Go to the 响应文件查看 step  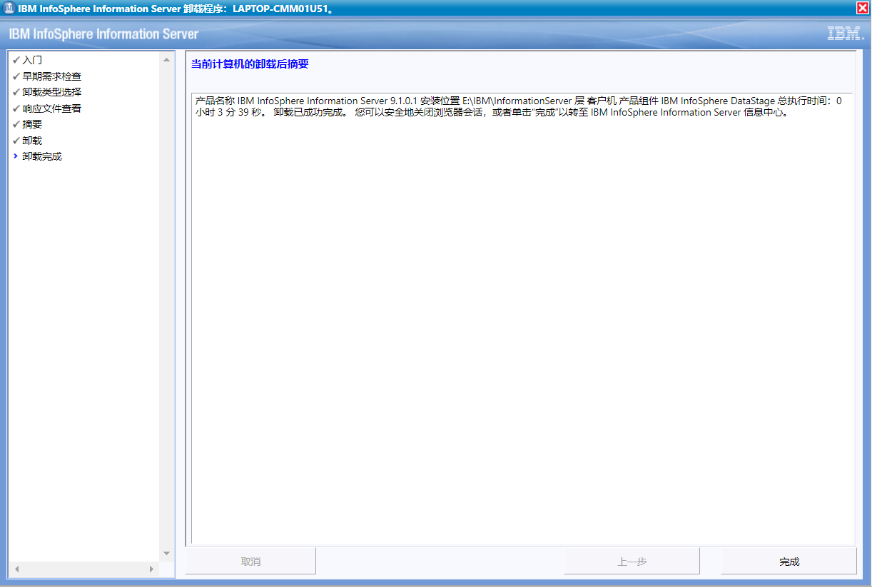[51, 108]
